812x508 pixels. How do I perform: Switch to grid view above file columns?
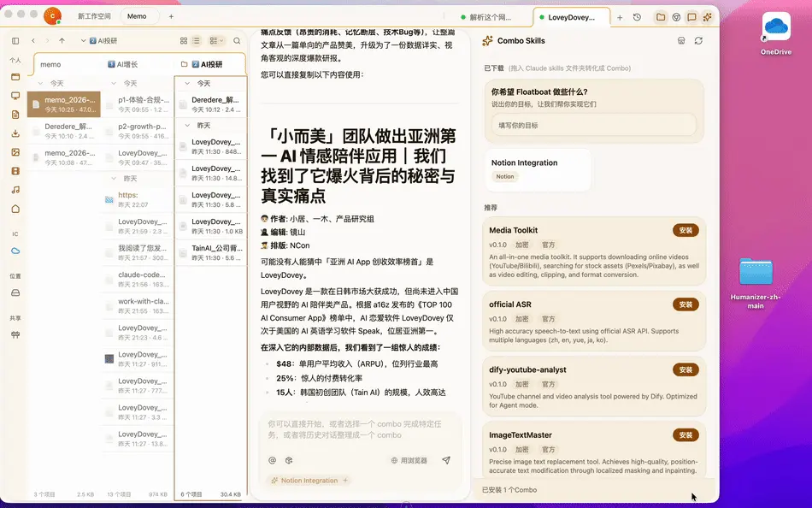click(x=183, y=40)
